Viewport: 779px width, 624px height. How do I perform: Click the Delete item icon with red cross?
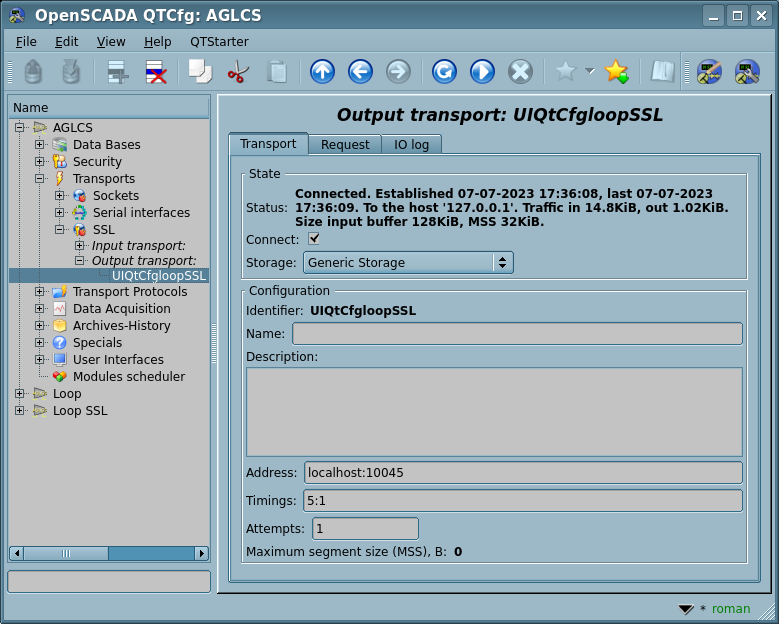(x=156, y=72)
